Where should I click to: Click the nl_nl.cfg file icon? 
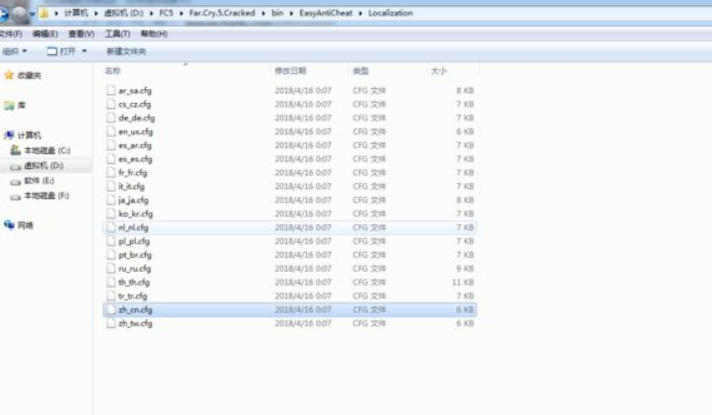tap(111, 227)
